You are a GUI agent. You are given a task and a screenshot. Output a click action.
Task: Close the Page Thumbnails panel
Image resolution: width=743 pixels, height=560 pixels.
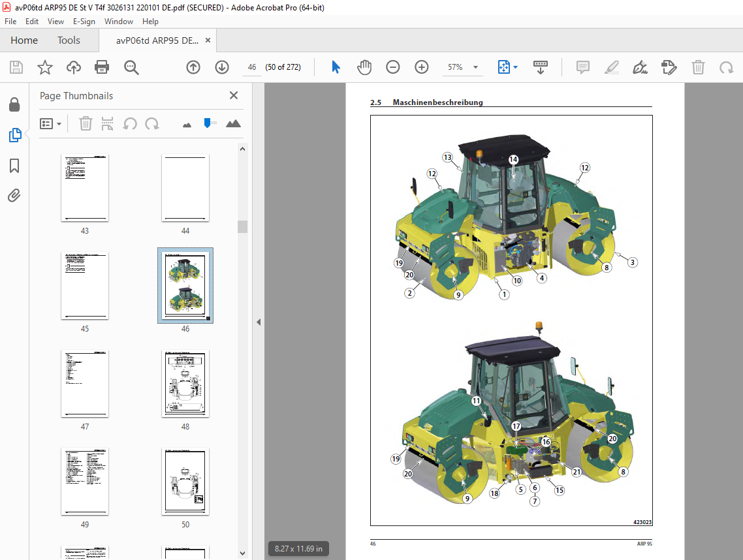point(234,95)
